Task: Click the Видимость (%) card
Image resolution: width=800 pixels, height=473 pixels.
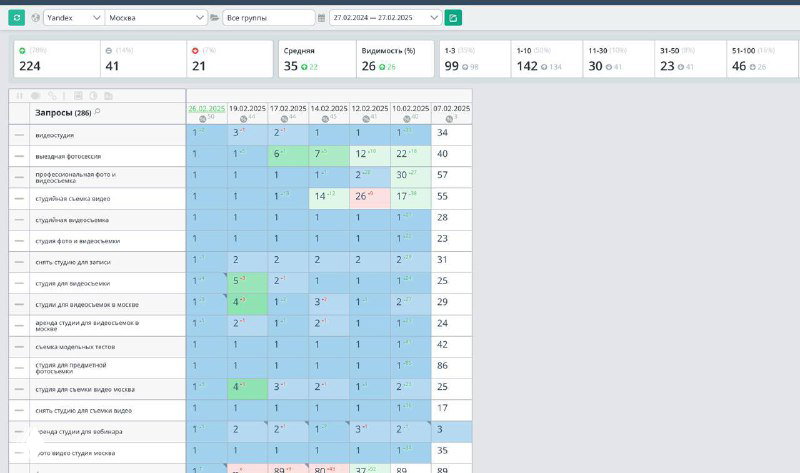Action: [x=395, y=59]
